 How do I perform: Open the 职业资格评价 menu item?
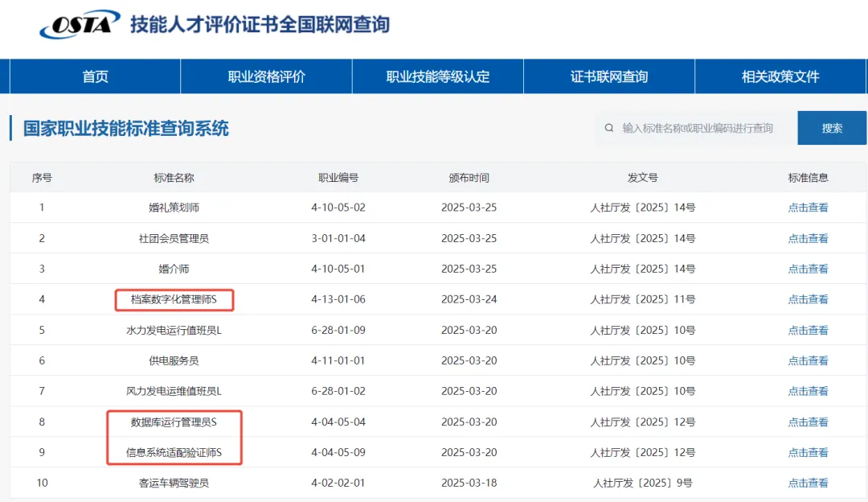tap(266, 77)
